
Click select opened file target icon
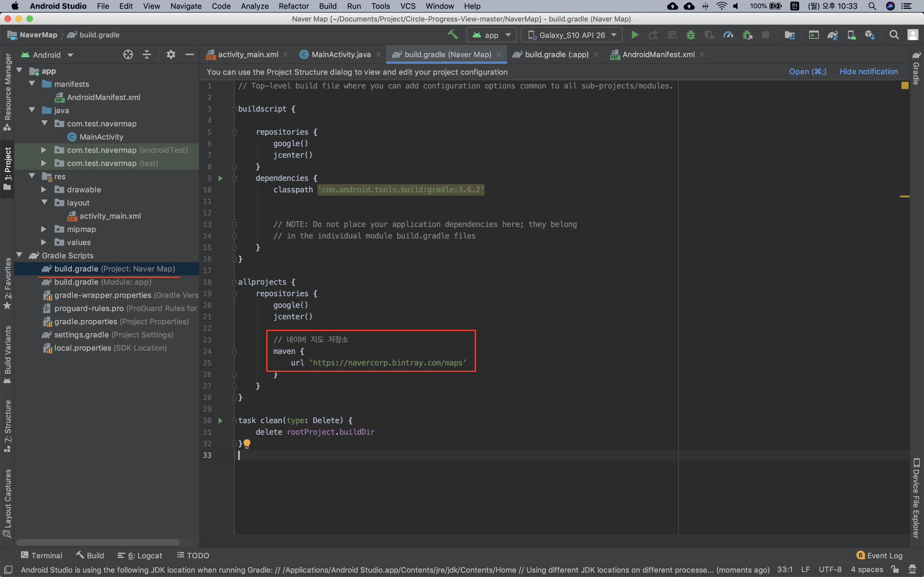click(x=128, y=55)
